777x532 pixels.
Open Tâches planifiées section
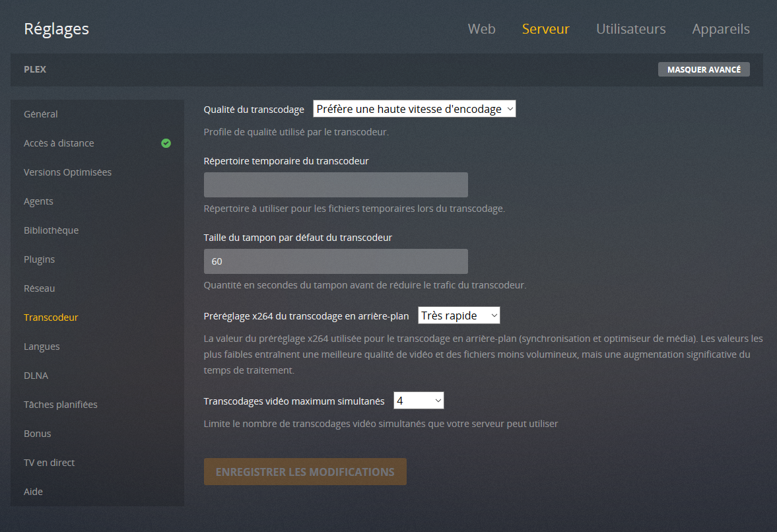pos(61,405)
